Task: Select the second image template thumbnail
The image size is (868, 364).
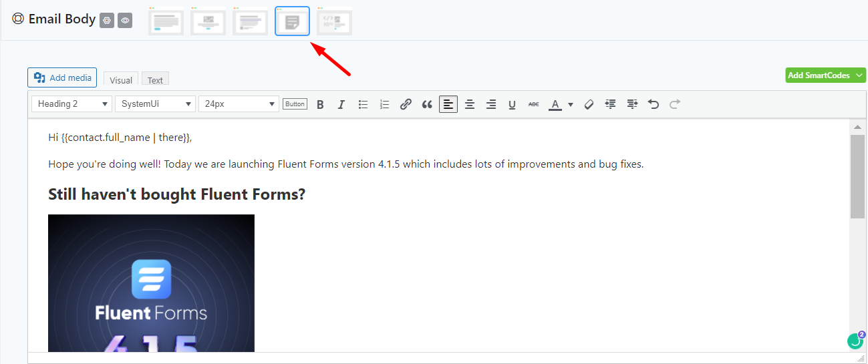Action: pos(208,21)
